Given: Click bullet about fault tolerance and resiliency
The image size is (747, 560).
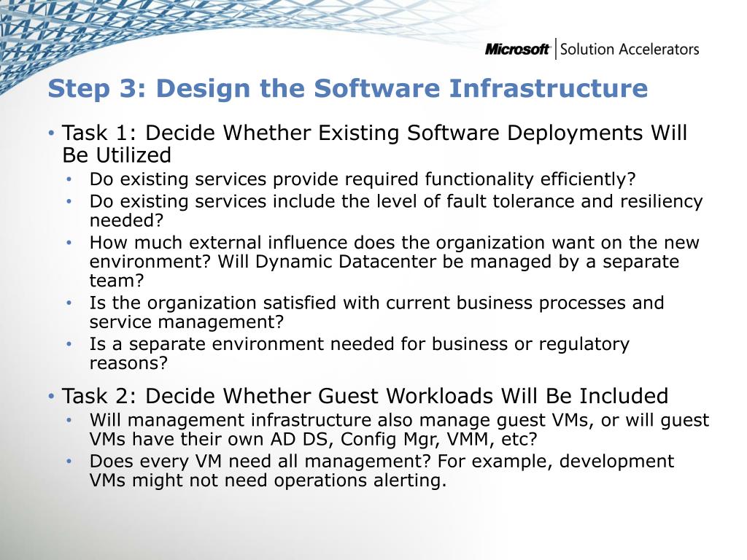Looking at the screenshot, I should (396, 211).
